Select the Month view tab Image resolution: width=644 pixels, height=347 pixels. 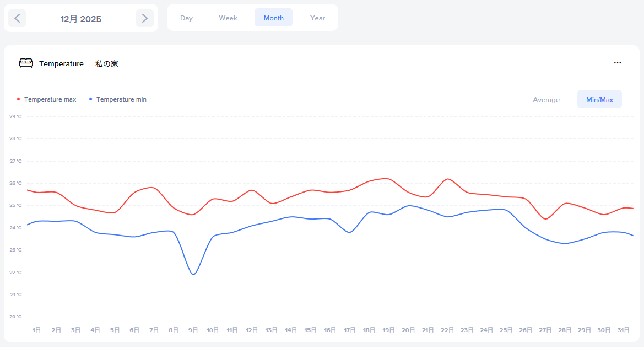coord(273,18)
